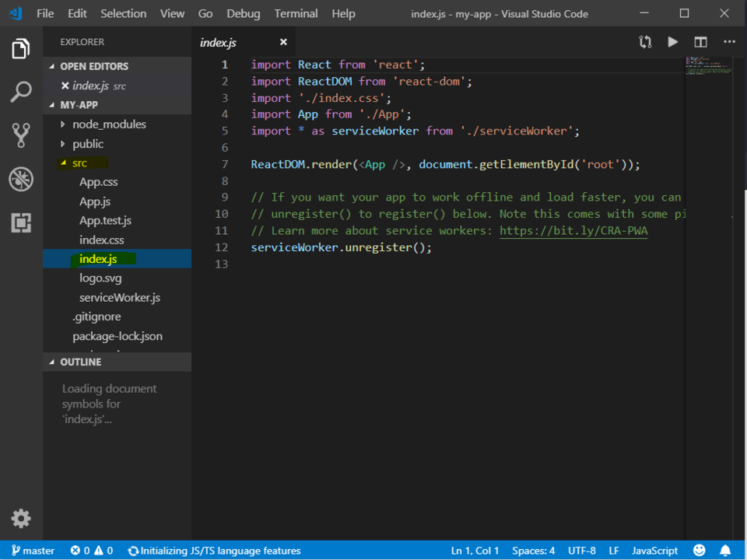Click line number 7 in the gutter
The width and height of the screenshot is (747, 560).
(225, 164)
